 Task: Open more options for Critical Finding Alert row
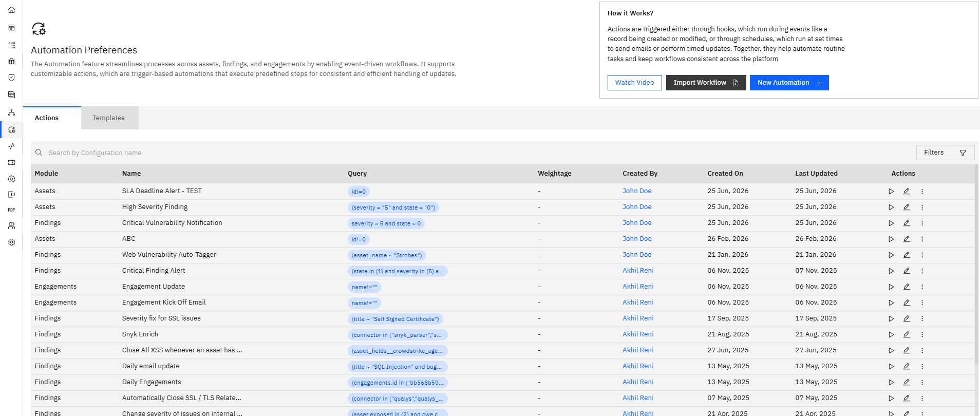click(922, 271)
